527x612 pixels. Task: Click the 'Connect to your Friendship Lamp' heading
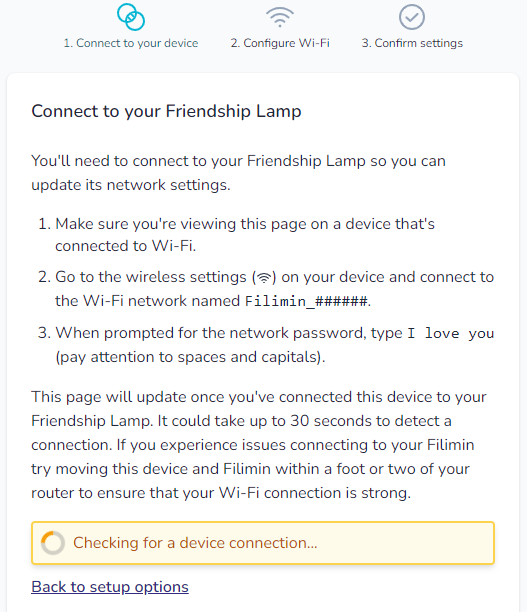[x=166, y=111]
